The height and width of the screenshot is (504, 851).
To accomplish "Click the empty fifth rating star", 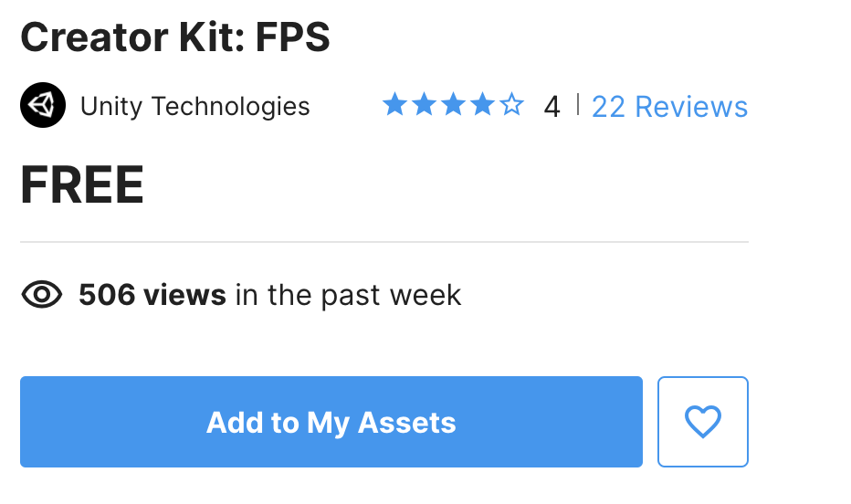I will (x=511, y=106).
